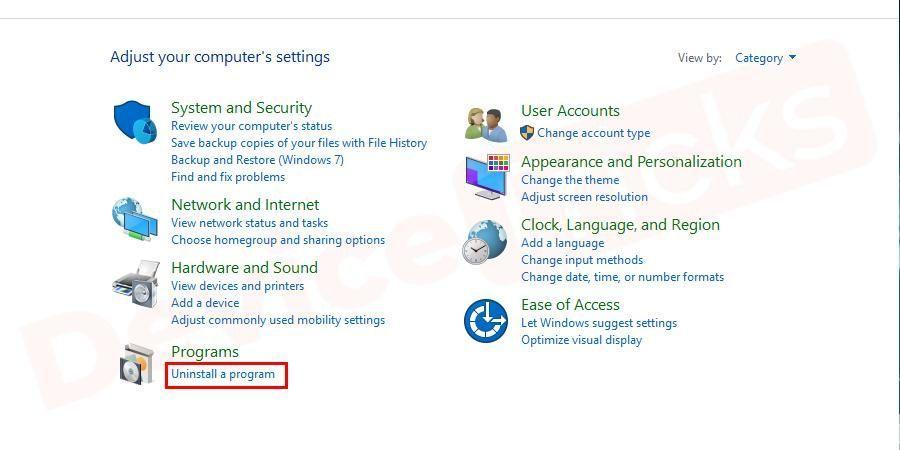Open Ease of Access heading
This screenshot has width=900, height=450.
tap(570, 305)
